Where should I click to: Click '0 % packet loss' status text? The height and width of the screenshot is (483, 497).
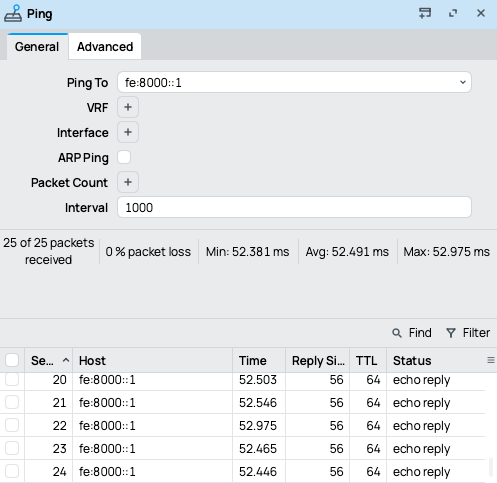(x=148, y=252)
